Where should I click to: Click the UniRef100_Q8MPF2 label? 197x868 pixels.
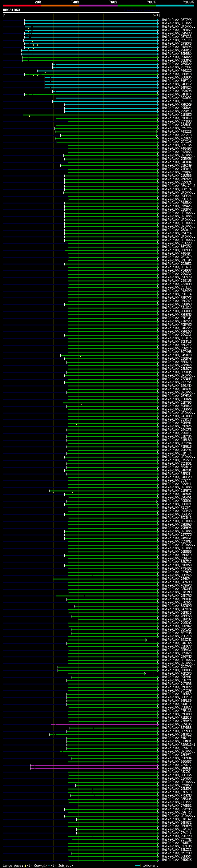coord(177,755)
